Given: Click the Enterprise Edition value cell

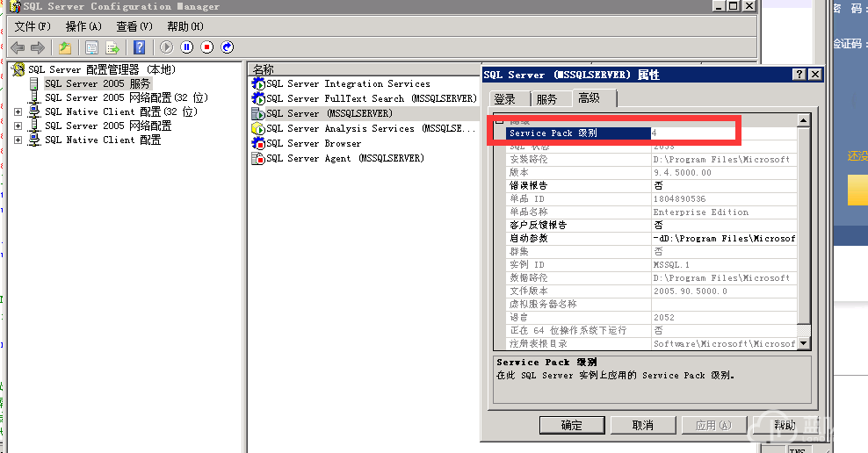Looking at the screenshot, I should (x=724, y=212).
